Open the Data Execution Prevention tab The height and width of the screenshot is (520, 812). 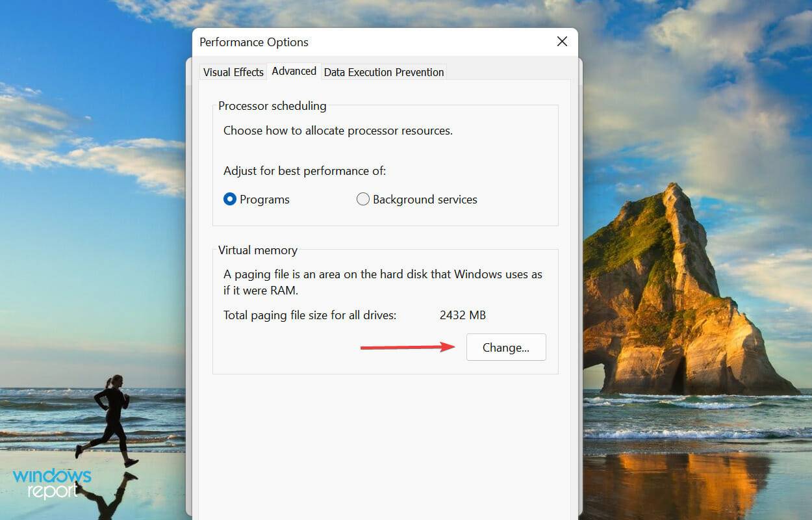[x=383, y=71]
